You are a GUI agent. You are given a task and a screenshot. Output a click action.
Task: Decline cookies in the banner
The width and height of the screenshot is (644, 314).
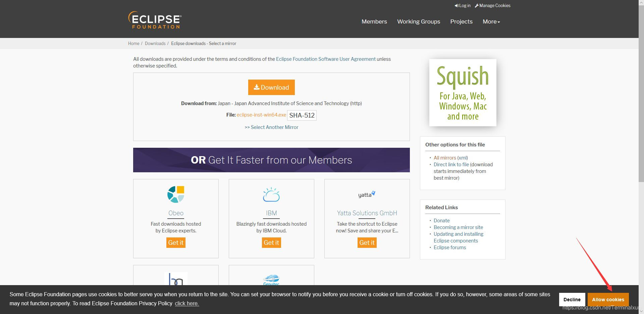(x=572, y=300)
